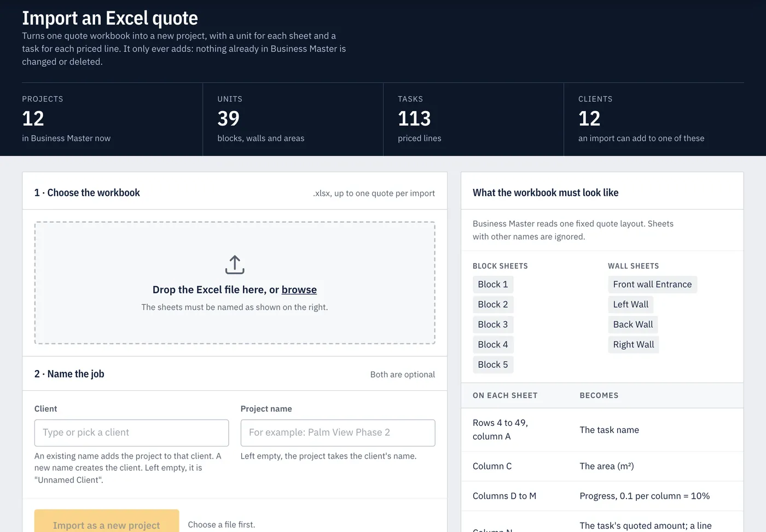This screenshot has height=532, width=766.
Task: Click the 'BECOMES' column header
Action: click(x=599, y=395)
